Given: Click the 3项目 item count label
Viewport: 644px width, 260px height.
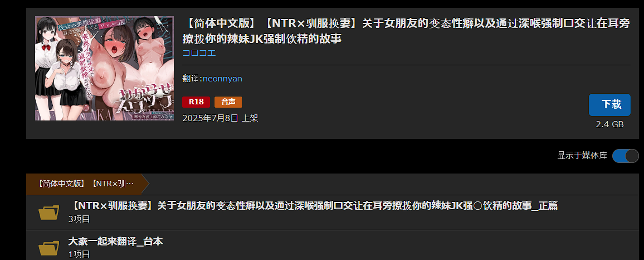Looking at the screenshot, I should pyautogui.click(x=79, y=219).
